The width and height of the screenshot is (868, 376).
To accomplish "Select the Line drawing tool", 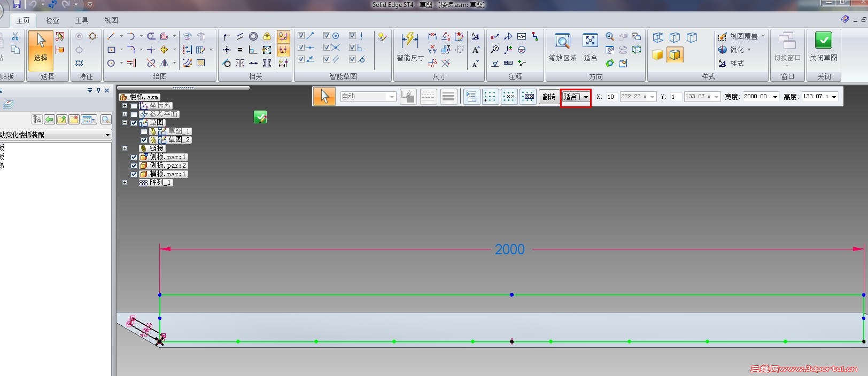I will pyautogui.click(x=111, y=36).
